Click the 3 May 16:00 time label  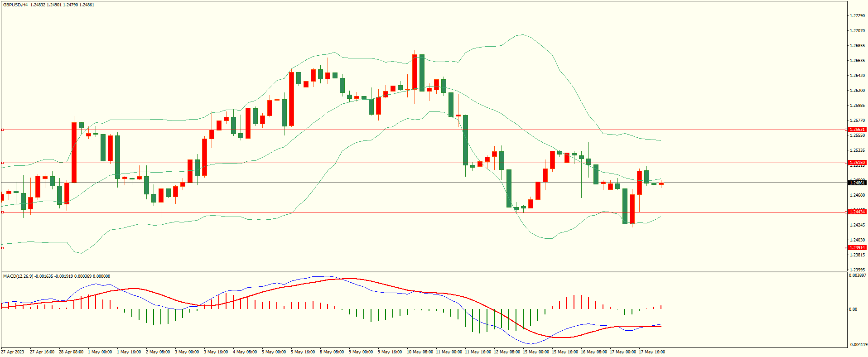[216, 352]
